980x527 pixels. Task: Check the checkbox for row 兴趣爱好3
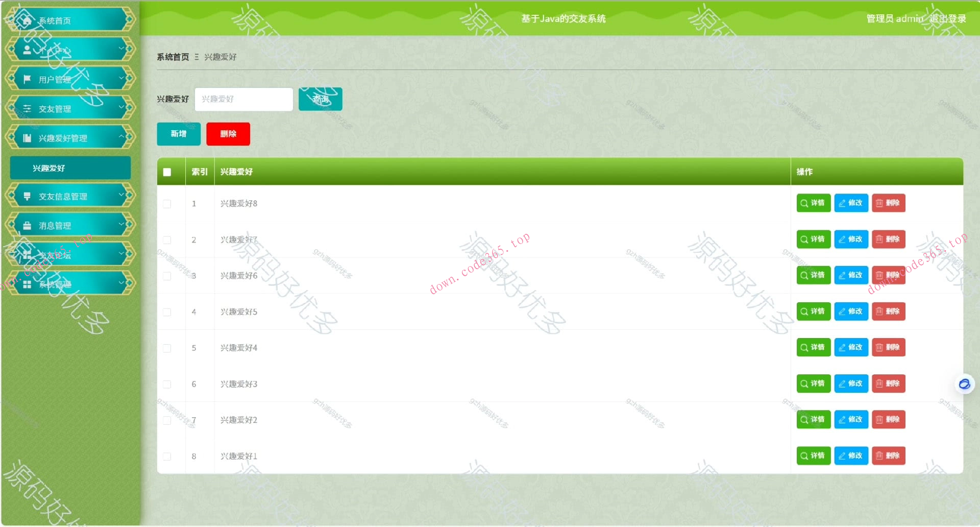(167, 384)
